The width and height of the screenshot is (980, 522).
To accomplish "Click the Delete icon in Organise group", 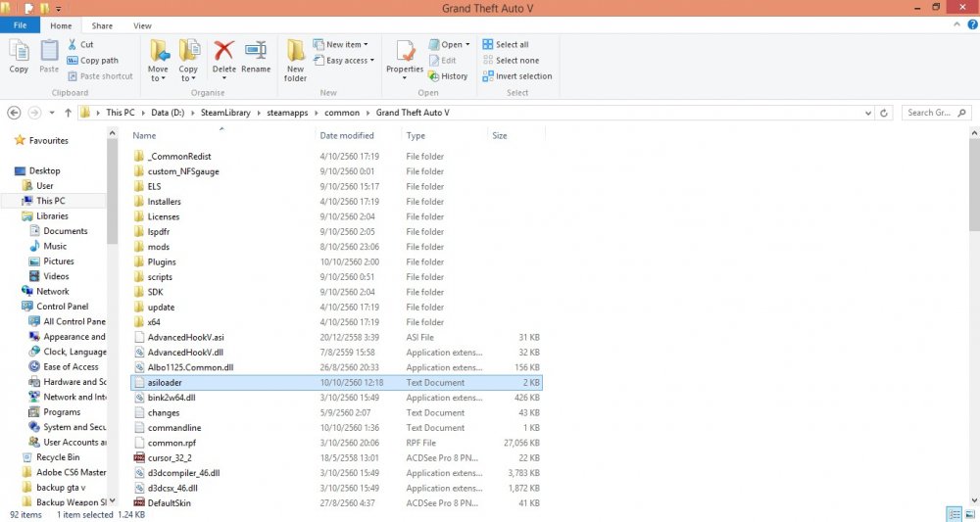I will [x=223, y=56].
